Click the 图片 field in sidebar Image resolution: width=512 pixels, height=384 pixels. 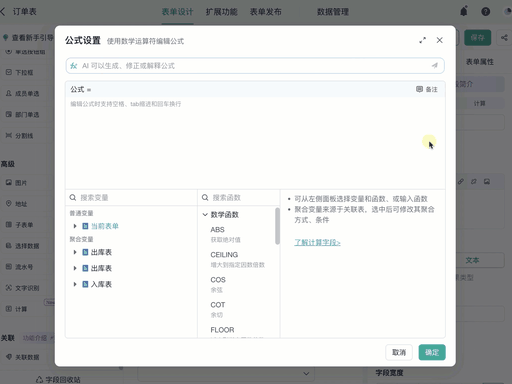pyautogui.click(x=17, y=183)
